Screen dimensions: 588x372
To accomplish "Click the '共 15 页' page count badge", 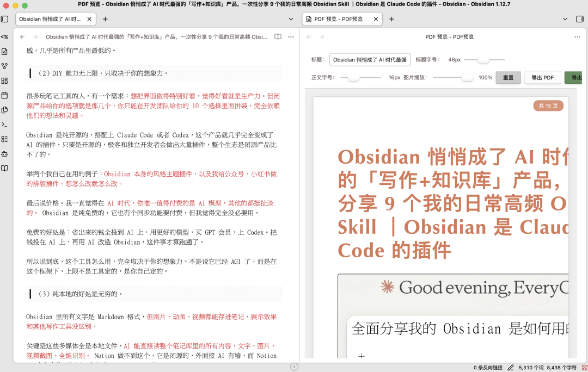I will (x=548, y=106).
